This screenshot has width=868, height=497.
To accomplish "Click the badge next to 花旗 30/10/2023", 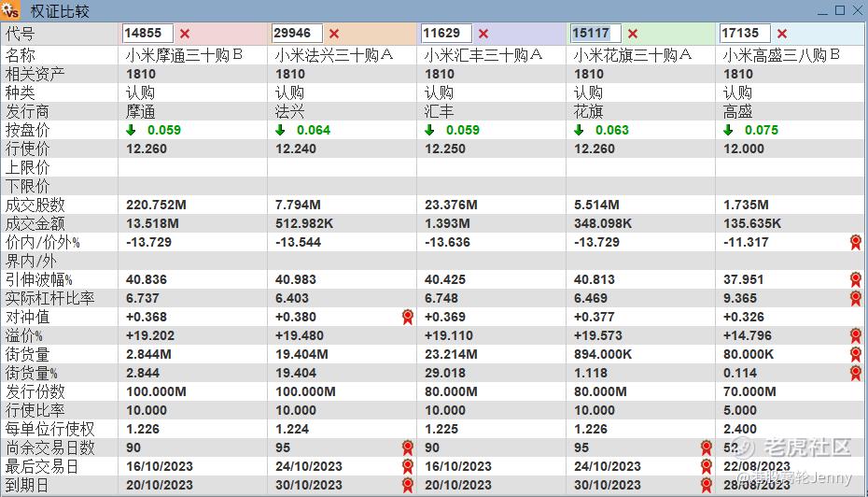I will click(x=707, y=486).
